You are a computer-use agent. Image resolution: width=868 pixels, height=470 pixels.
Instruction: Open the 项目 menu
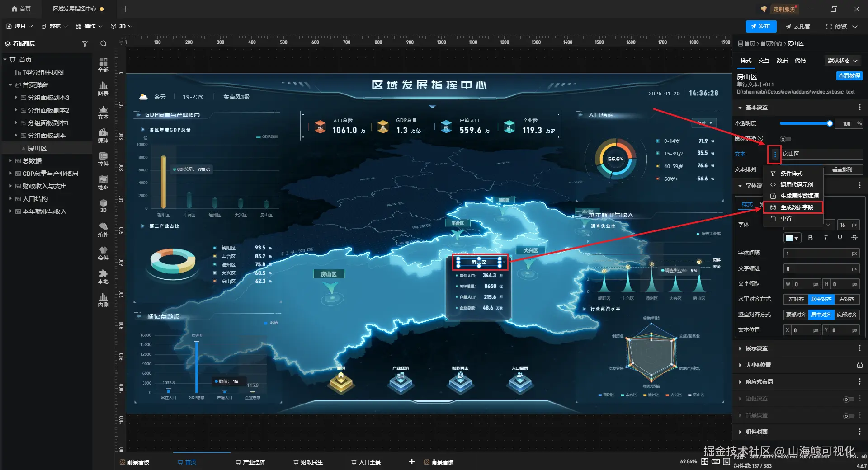coord(19,26)
